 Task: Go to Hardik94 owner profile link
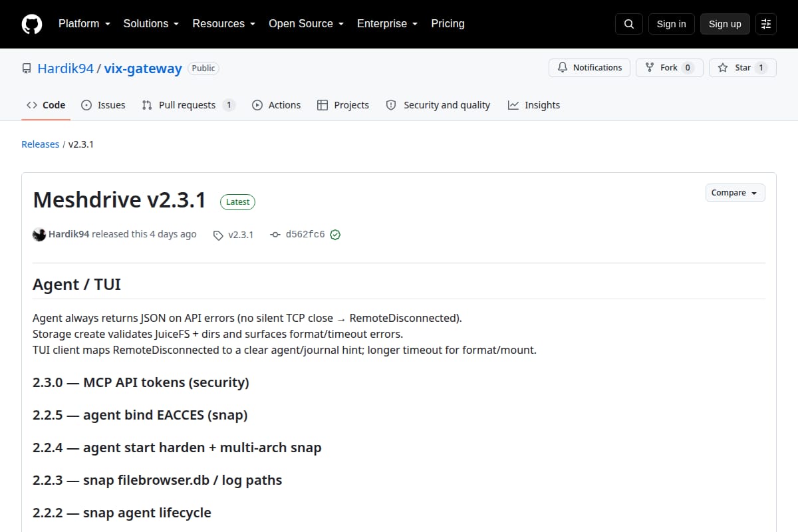[65, 68]
